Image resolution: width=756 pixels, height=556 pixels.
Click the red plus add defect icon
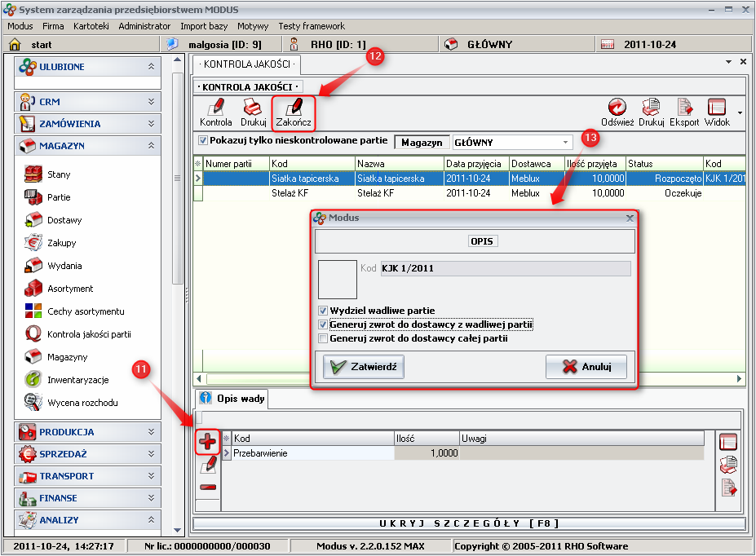tap(208, 443)
